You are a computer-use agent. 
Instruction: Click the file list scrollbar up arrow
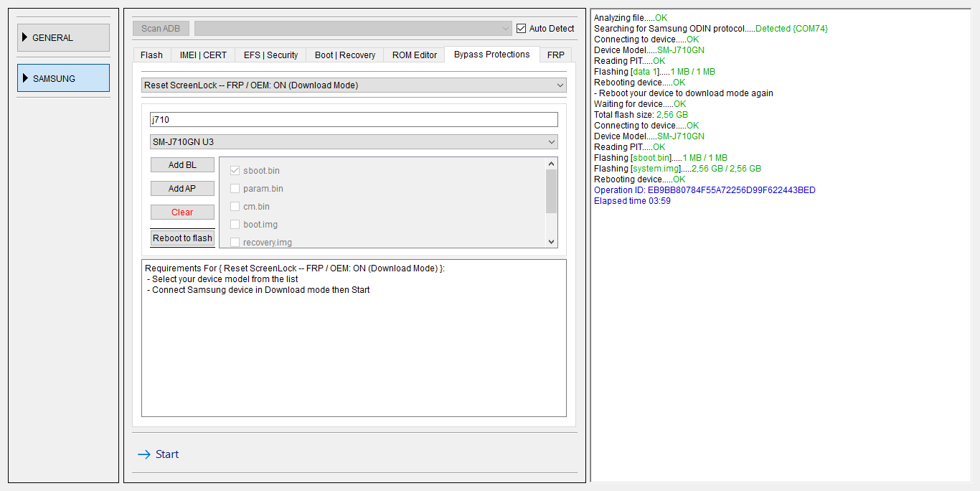coord(552,164)
